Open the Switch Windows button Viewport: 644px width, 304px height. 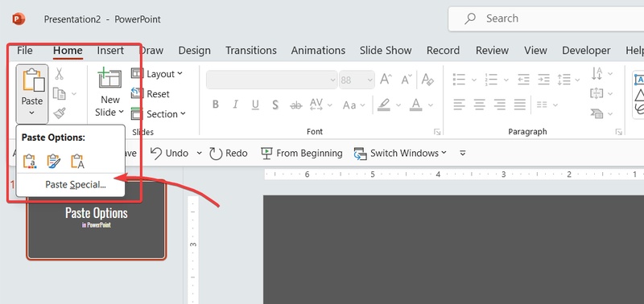(x=400, y=154)
